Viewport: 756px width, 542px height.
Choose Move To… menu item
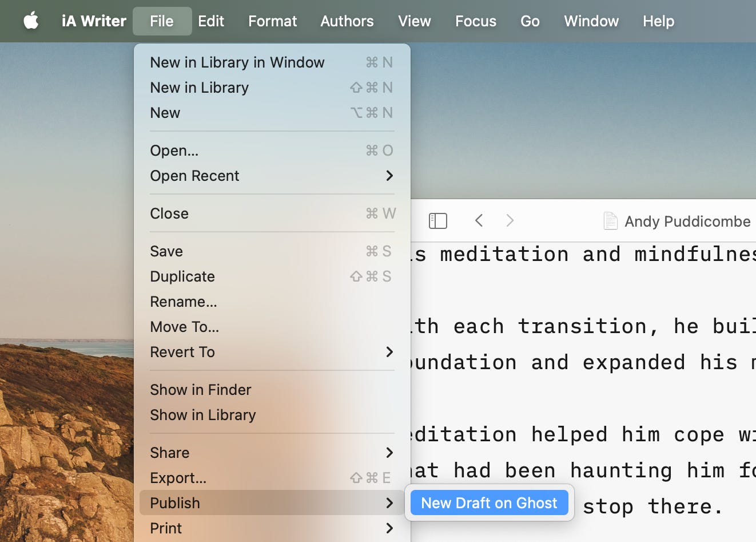pyautogui.click(x=272, y=327)
